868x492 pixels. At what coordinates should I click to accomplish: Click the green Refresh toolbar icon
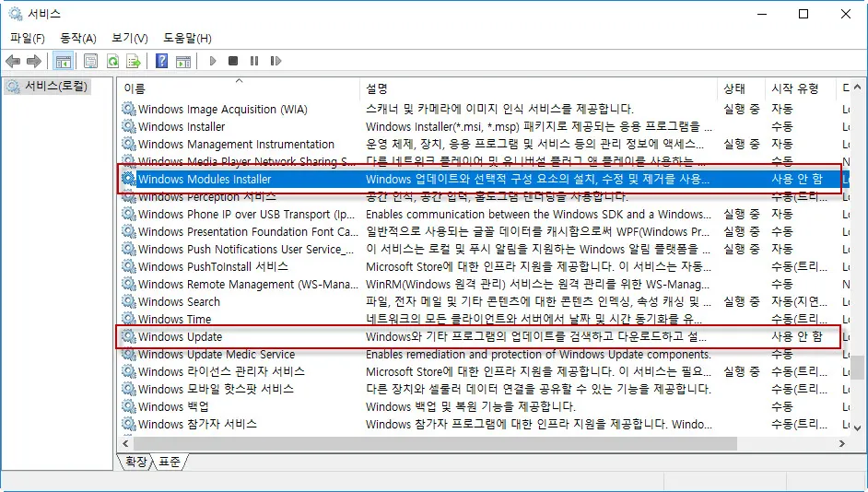pyautogui.click(x=112, y=62)
